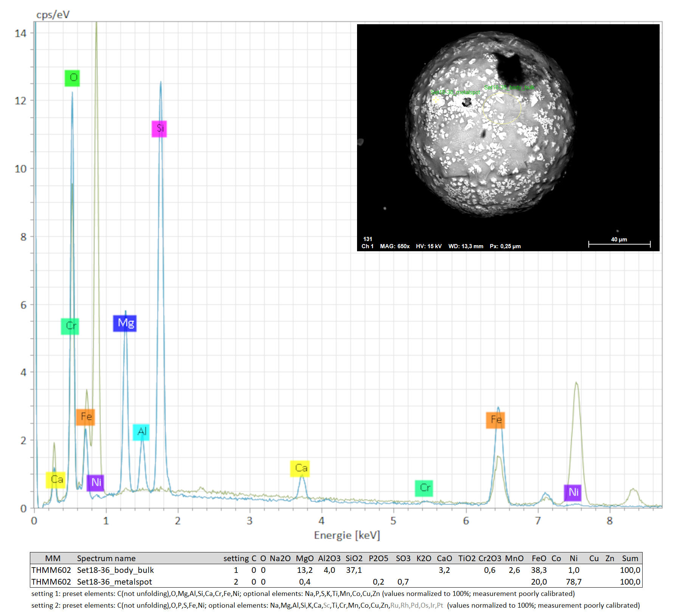Click the cps/eV axis label
Image resolution: width=674 pixels, height=616 pixels.
click(x=53, y=15)
